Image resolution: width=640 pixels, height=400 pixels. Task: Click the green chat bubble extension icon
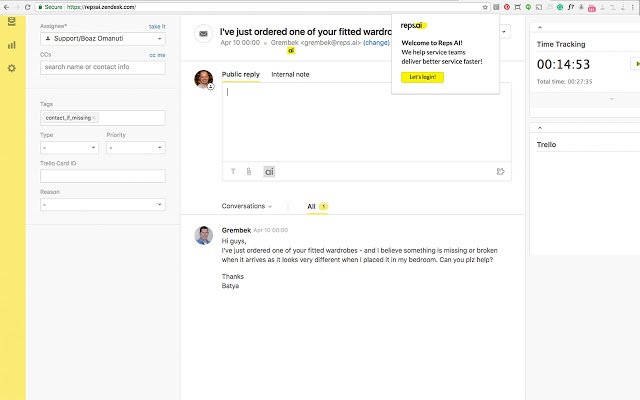pos(528,7)
